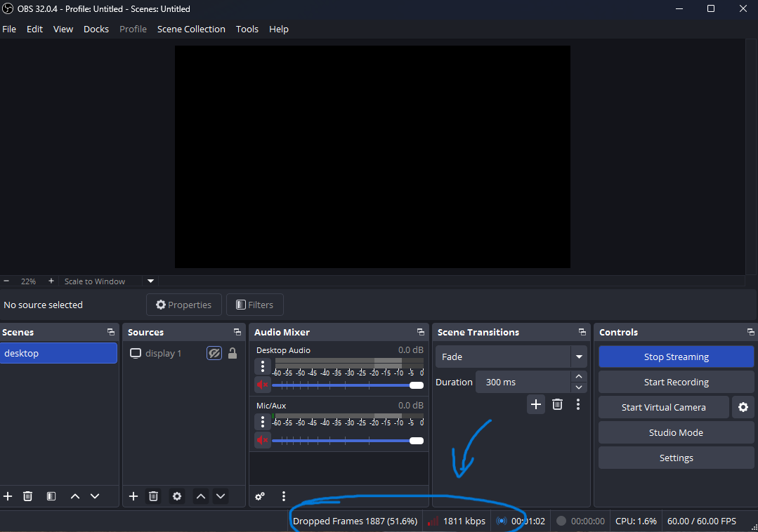Open Desktop Audio three-dot options menu

[263, 366]
